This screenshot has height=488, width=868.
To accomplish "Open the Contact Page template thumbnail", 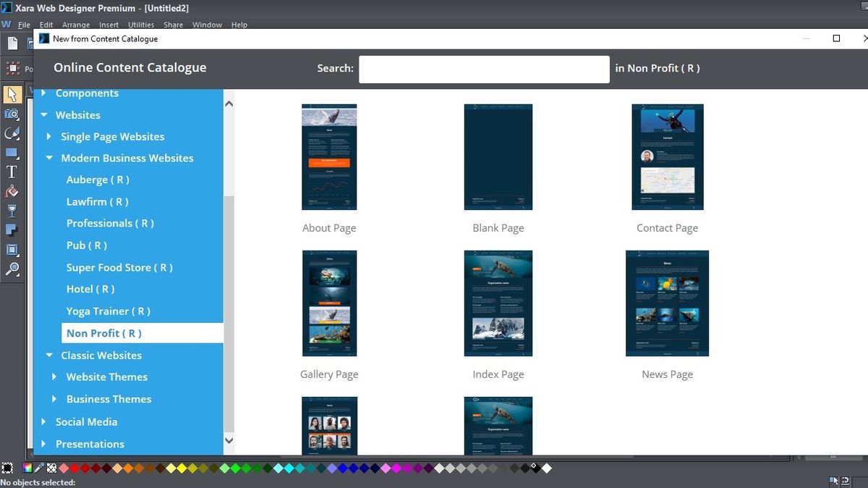I will pyautogui.click(x=667, y=156).
